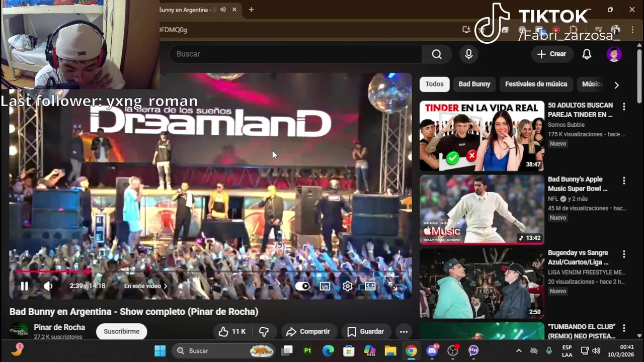Click 'Somos Bubble' channel name
The image size is (644, 362).
pyautogui.click(x=566, y=125)
